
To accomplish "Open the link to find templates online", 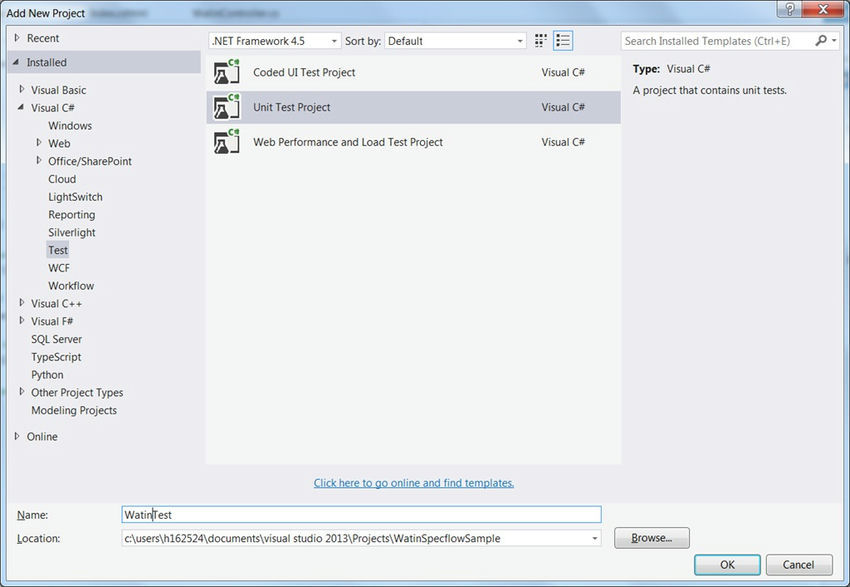I will coord(413,482).
